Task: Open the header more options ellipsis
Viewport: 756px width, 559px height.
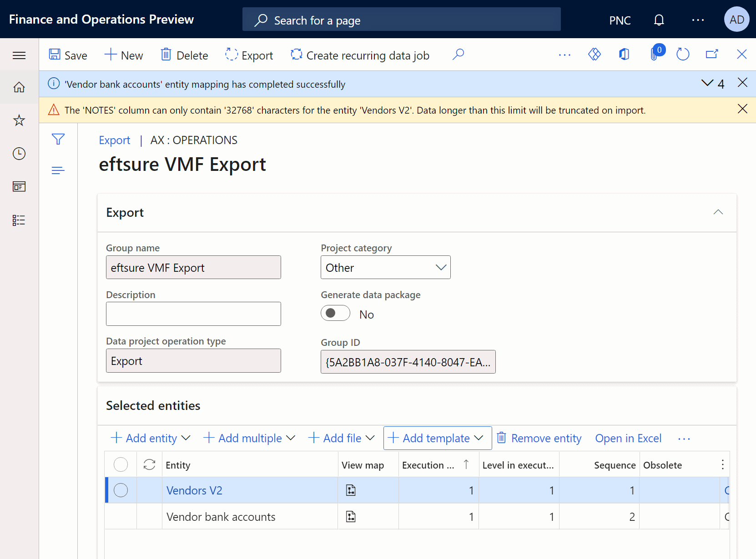Action: click(x=698, y=20)
